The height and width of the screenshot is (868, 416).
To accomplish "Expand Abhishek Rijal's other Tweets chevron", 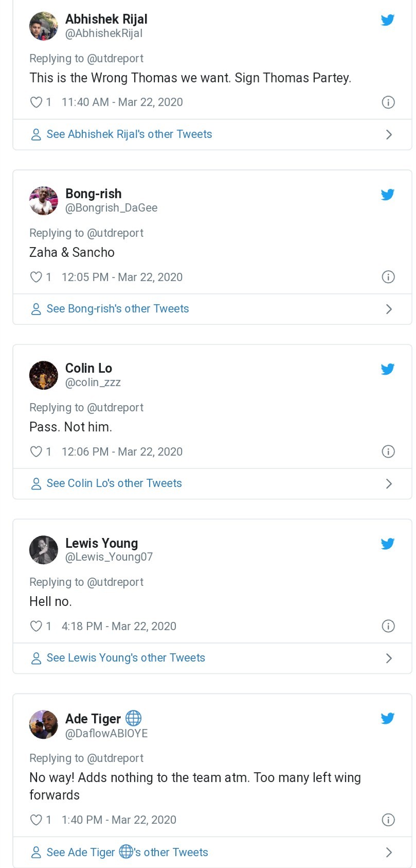I will [x=389, y=135].
